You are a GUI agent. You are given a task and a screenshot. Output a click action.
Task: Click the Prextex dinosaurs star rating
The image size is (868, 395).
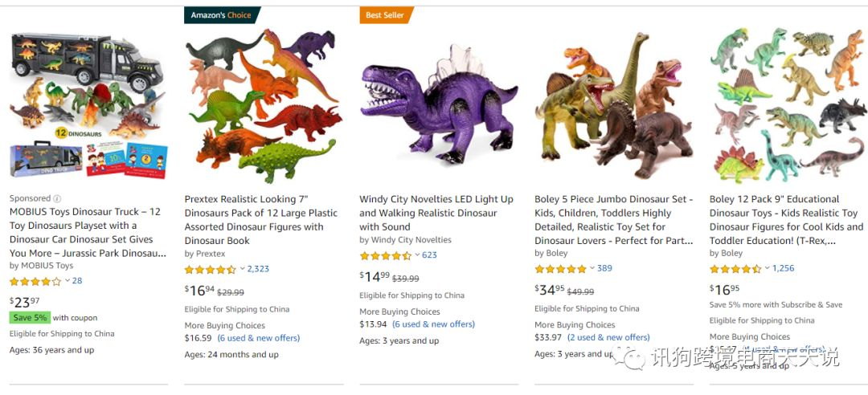(x=210, y=270)
